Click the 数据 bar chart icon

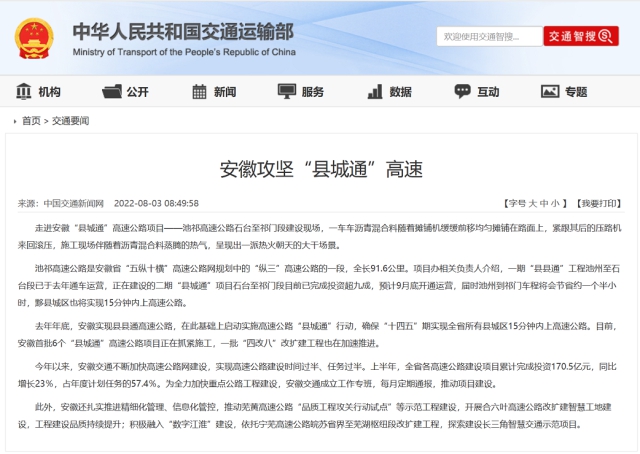click(374, 92)
